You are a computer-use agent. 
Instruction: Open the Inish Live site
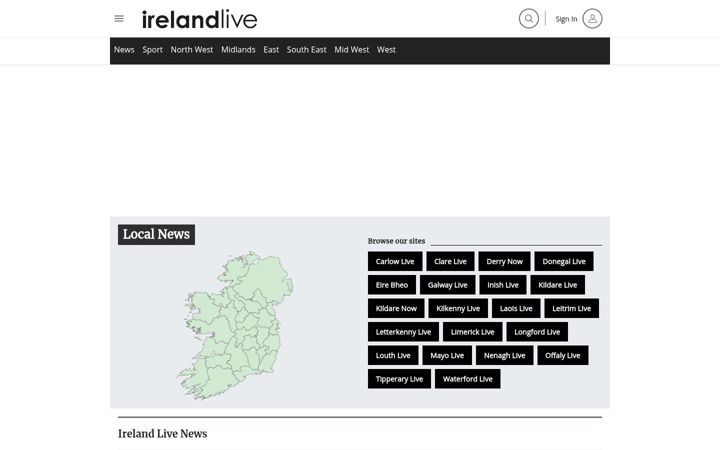[x=503, y=285]
